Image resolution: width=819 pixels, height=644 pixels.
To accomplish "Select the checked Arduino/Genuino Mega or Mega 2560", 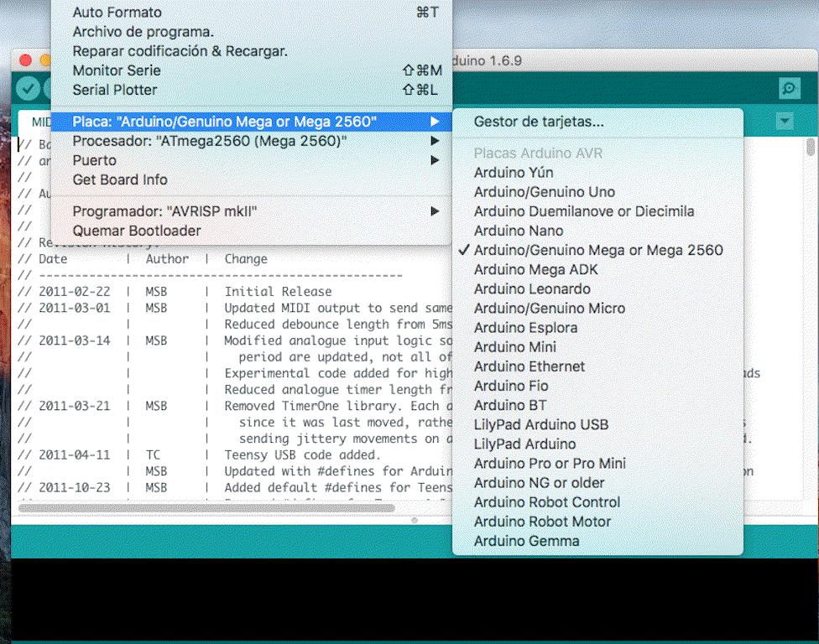I will coord(598,250).
